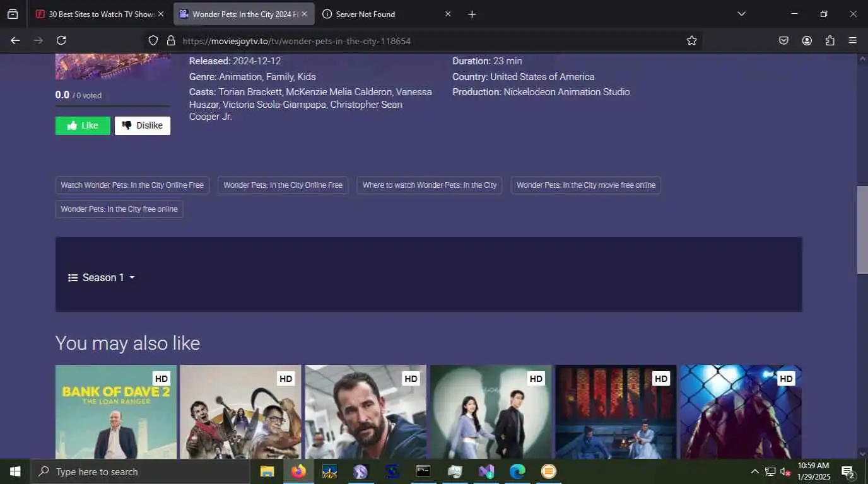This screenshot has height=484, width=868.
Task: View site security padlock information
Action: click(170, 40)
